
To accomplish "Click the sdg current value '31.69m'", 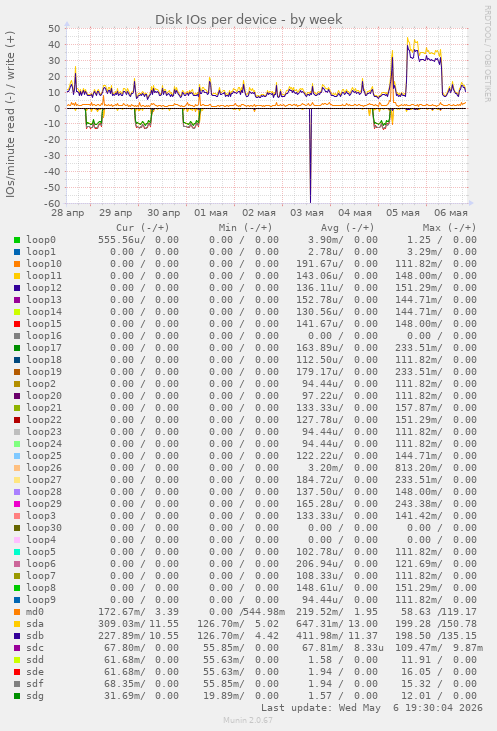I will [124, 696].
